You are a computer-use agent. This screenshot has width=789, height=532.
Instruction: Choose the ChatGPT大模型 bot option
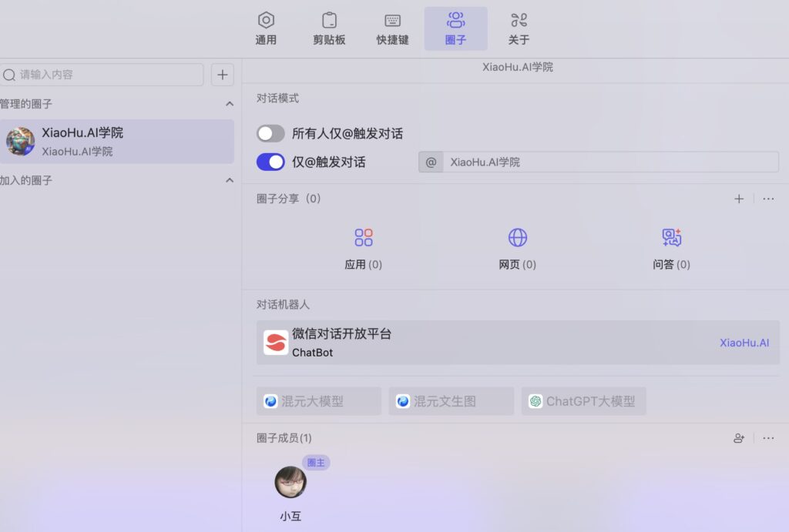point(584,401)
